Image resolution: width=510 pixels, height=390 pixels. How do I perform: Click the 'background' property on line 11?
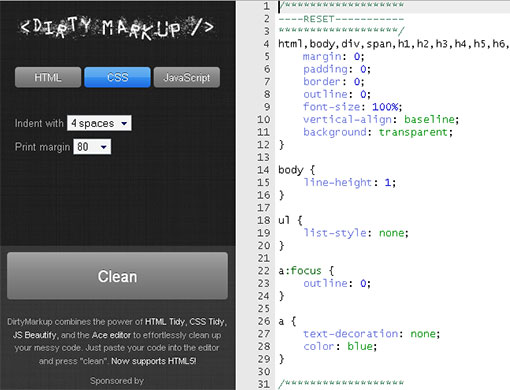coord(335,132)
